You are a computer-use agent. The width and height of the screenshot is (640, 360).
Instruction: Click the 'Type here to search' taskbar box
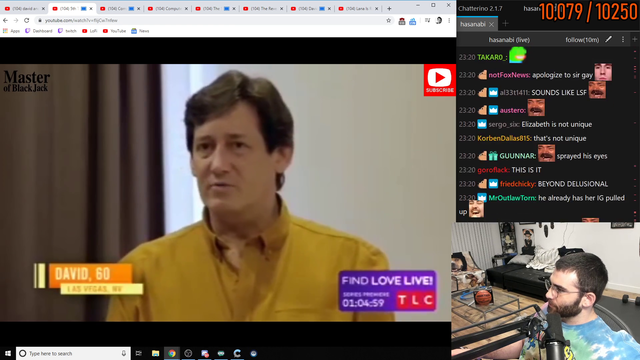[73, 353]
